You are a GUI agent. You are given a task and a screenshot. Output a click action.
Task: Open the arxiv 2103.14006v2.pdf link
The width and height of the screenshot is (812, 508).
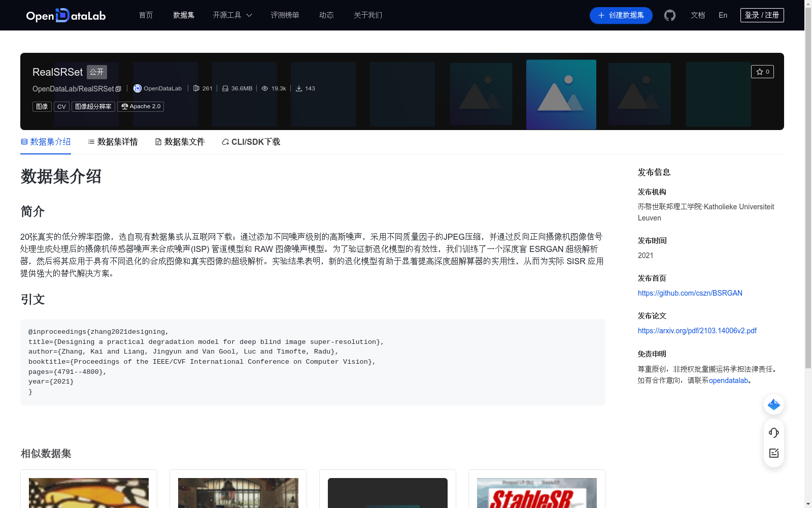[x=697, y=331]
